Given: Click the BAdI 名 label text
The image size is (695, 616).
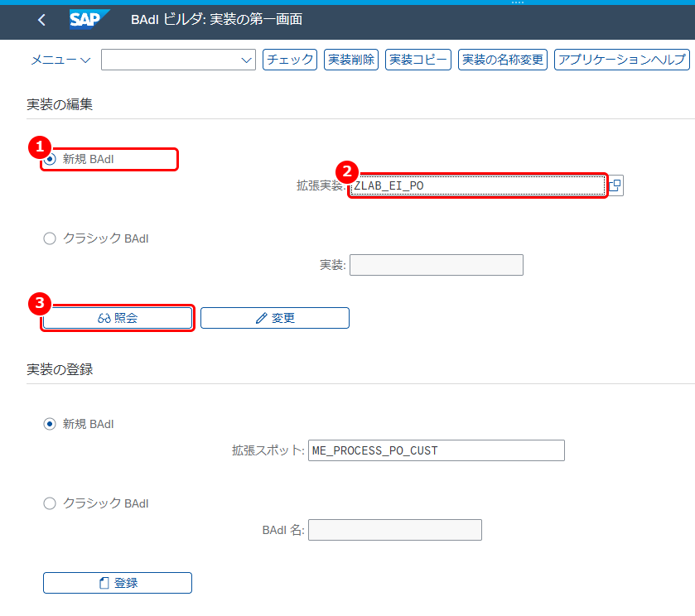Looking at the screenshot, I should click(x=282, y=530).
